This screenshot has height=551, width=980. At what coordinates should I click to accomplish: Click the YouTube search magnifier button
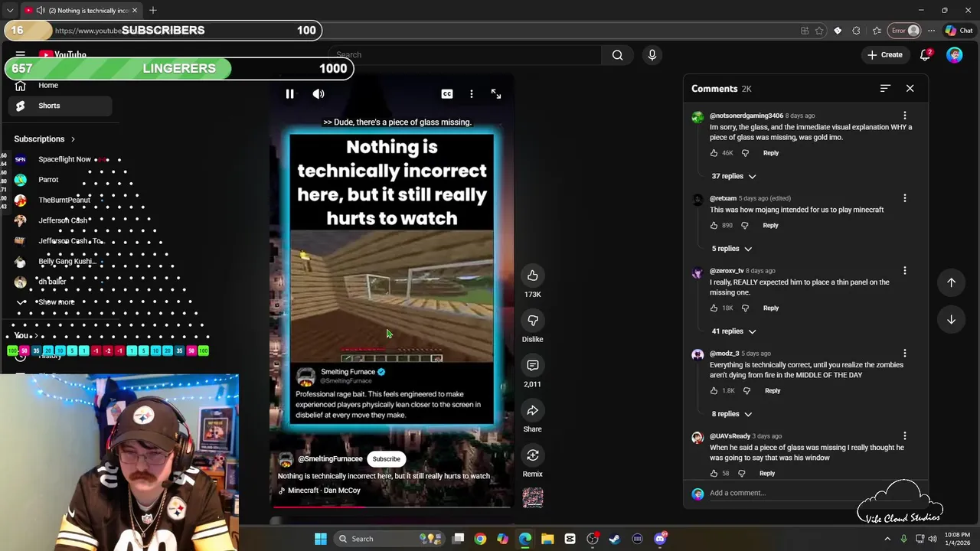coord(617,55)
